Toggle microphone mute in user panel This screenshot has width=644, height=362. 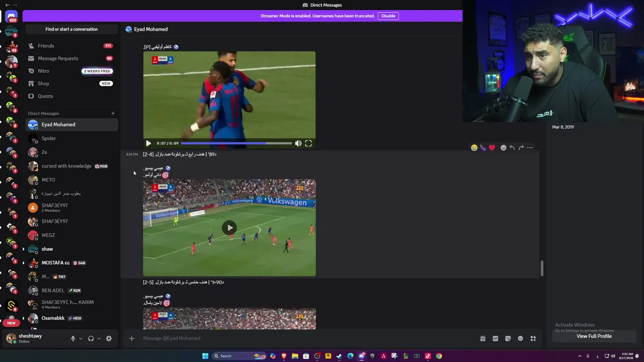tap(73, 339)
